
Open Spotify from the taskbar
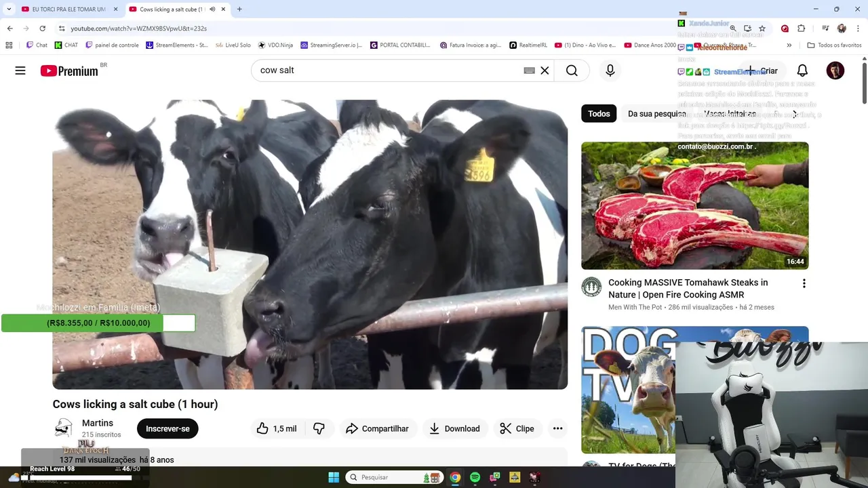pos(475,477)
